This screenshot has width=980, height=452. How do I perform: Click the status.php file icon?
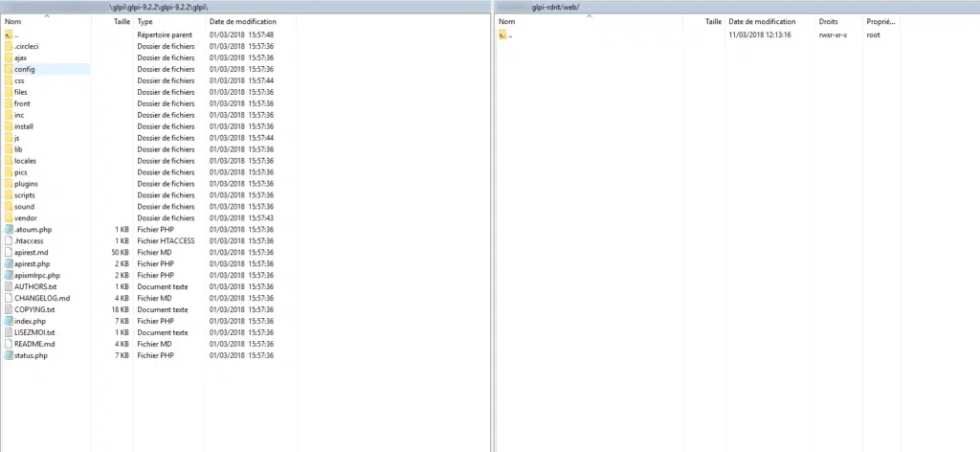click(8, 355)
